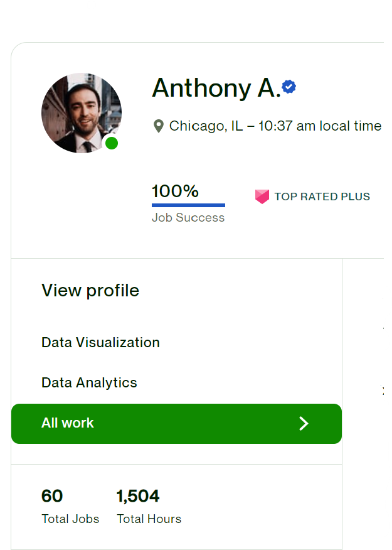This screenshot has height=550, width=392.
Task: Click the TOP RATED PLUS label
Action: (322, 197)
